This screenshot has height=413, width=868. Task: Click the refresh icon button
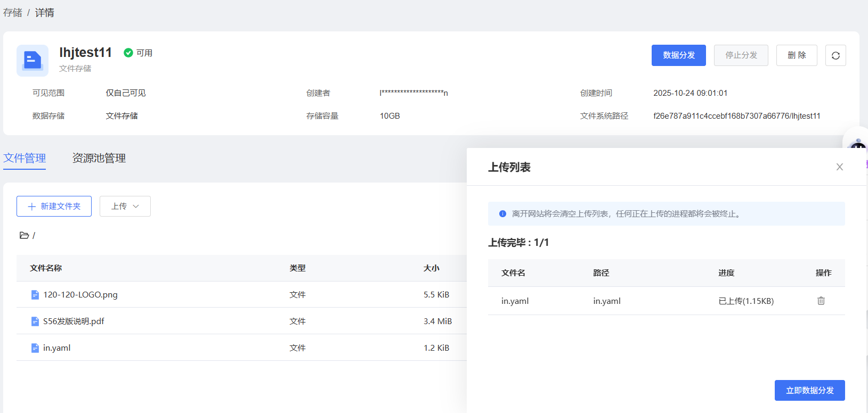[x=835, y=55]
